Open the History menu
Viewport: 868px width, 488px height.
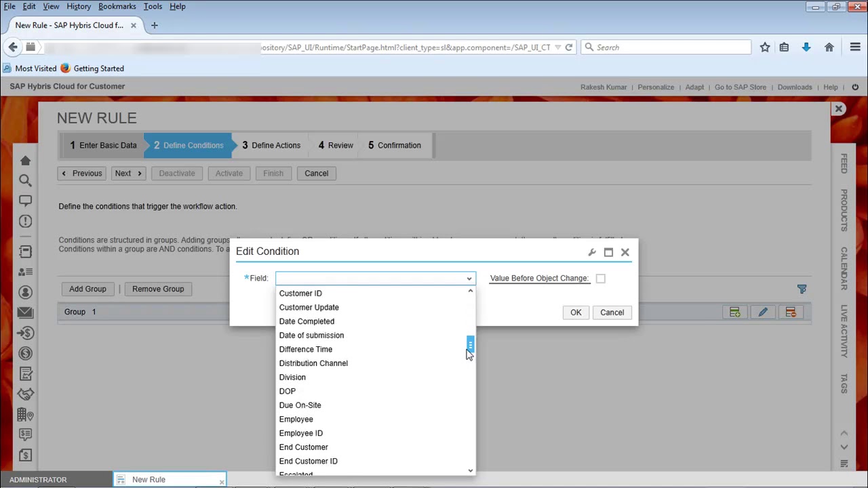pos(79,6)
